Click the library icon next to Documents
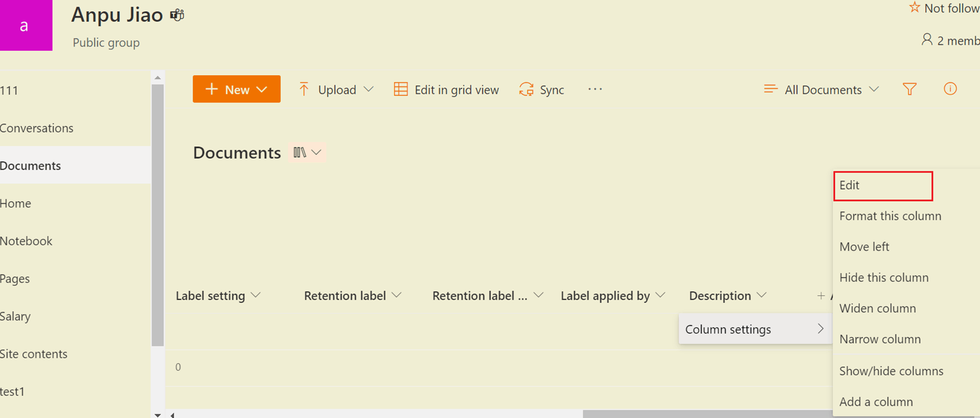 [300, 152]
